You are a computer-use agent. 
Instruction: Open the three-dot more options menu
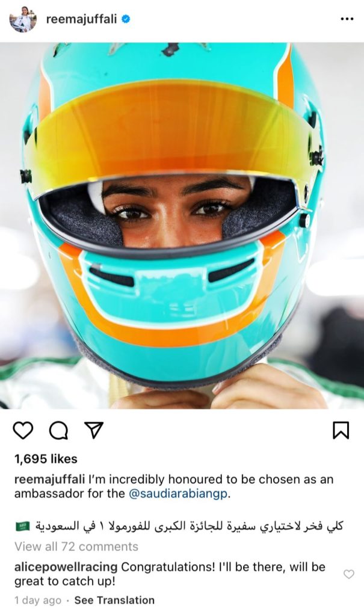tap(347, 19)
